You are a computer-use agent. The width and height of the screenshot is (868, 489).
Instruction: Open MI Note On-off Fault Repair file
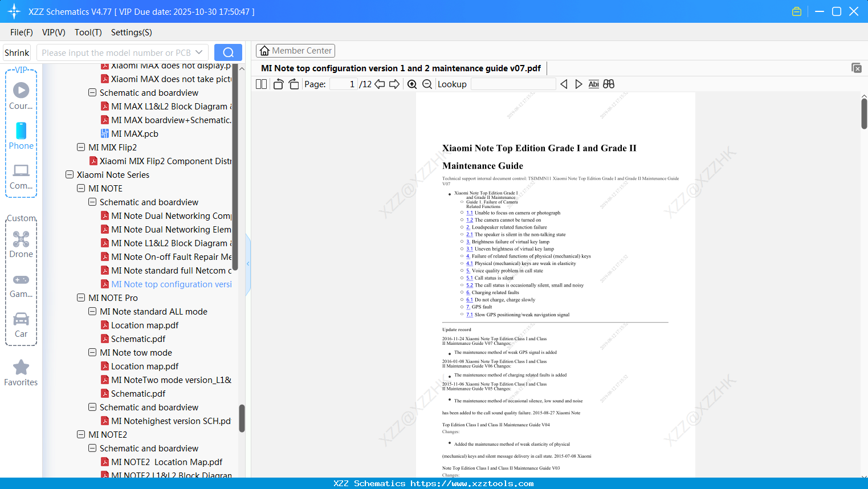click(172, 256)
